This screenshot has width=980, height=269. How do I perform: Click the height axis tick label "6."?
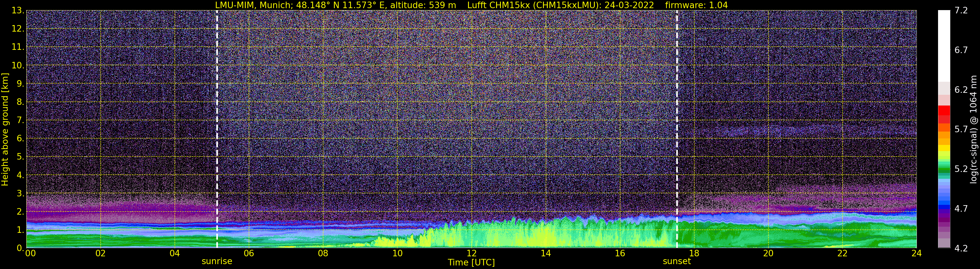[20, 138]
